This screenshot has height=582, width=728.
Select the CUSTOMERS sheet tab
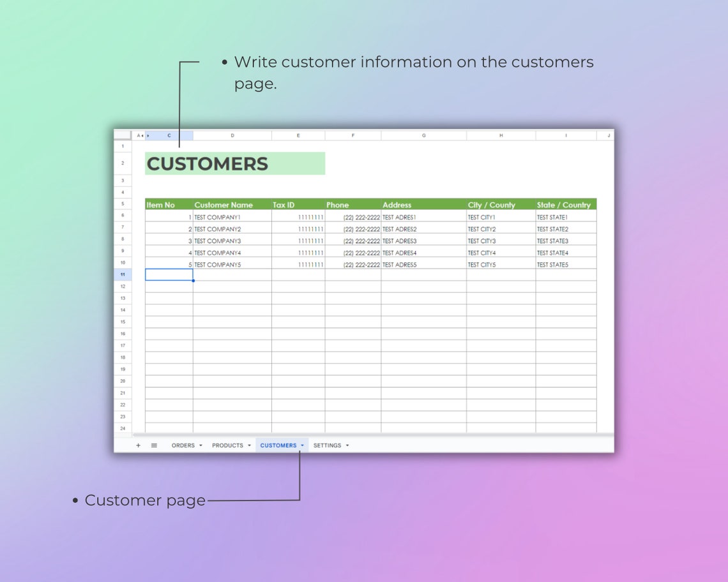(279, 445)
